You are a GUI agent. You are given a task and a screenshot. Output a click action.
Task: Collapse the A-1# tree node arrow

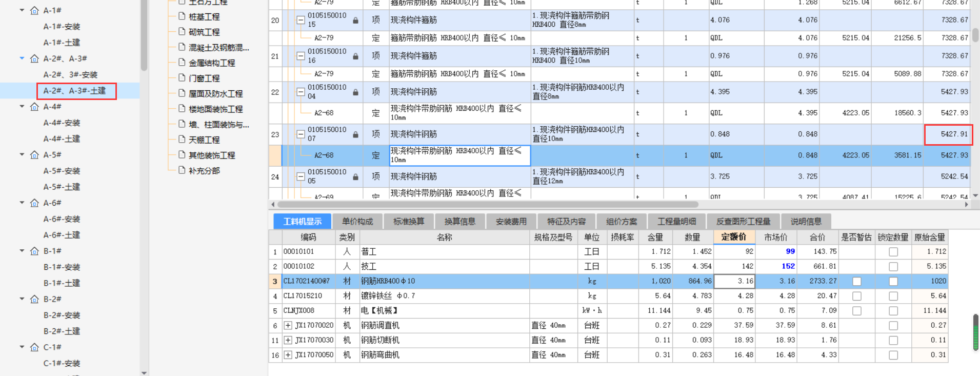tap(22, 10)
